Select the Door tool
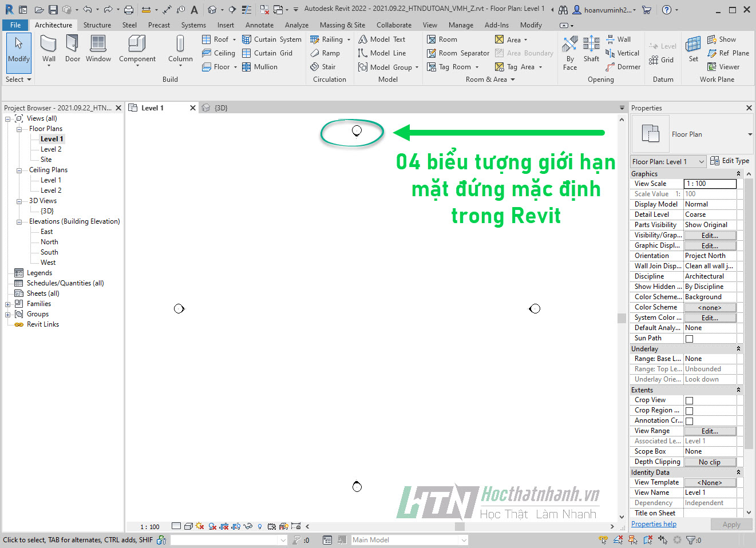Screen dimensions: 756x548 point(73,49)
